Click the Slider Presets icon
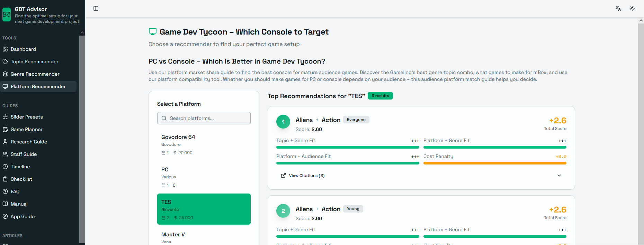Viewport: 644px width, 245px height. pyautogui.click(x=5, y=117)
